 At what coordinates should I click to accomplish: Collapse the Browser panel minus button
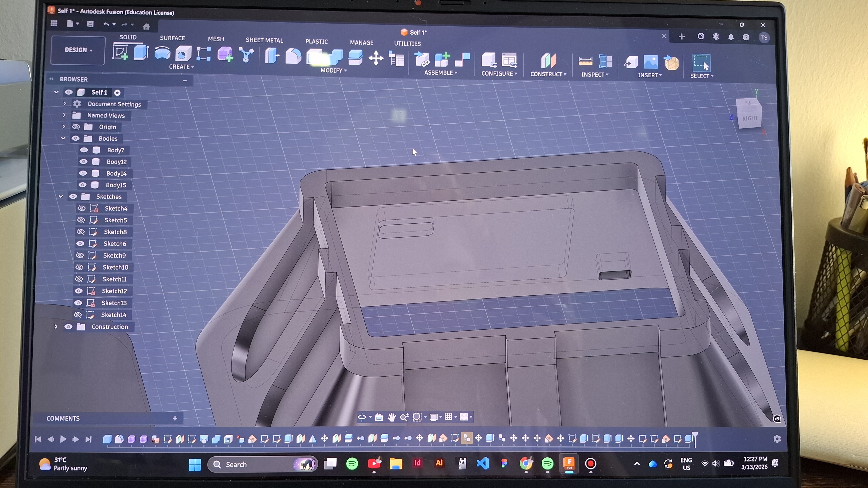click(185, 80)
